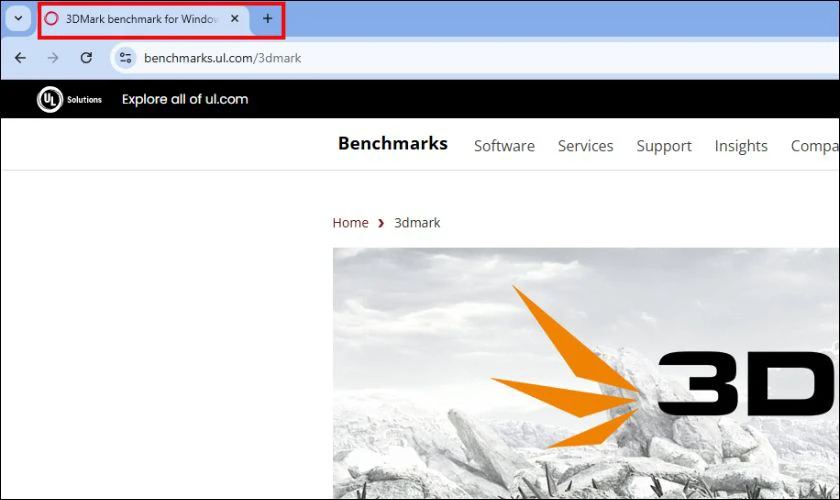840x500 pixels.
Task: Focus the address bar URL benchmarks.ul.com/3dmark
Action: tap(222, 58)
